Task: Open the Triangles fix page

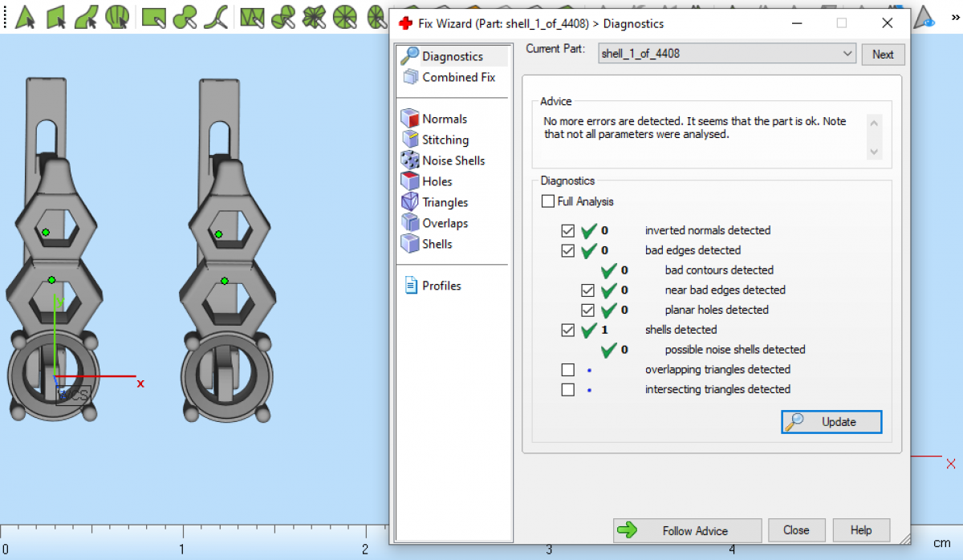Action: 445,202
